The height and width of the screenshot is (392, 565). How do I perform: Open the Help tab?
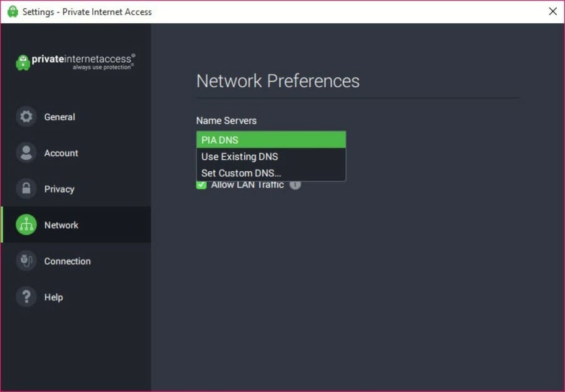tap(76, 297)
